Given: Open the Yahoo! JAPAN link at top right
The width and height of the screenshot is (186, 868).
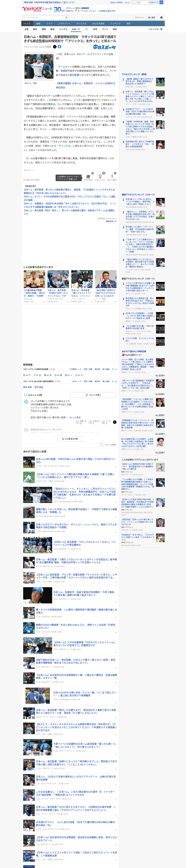Looking at the screenshot, I should pos(116,2).
